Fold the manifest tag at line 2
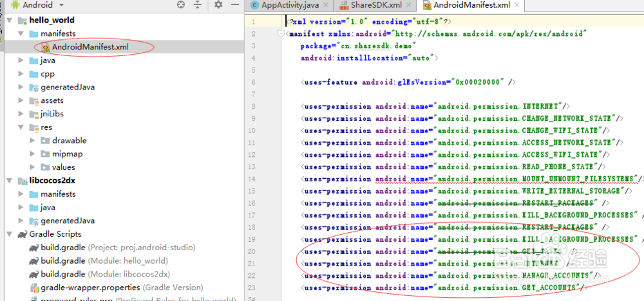 click(x=281, y=33)
